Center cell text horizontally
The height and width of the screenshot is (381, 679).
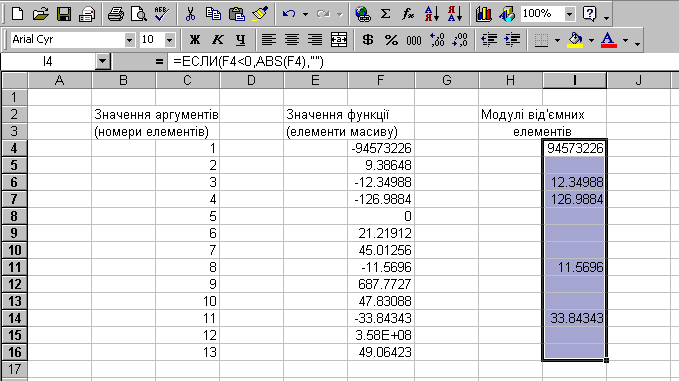(292, 40)
